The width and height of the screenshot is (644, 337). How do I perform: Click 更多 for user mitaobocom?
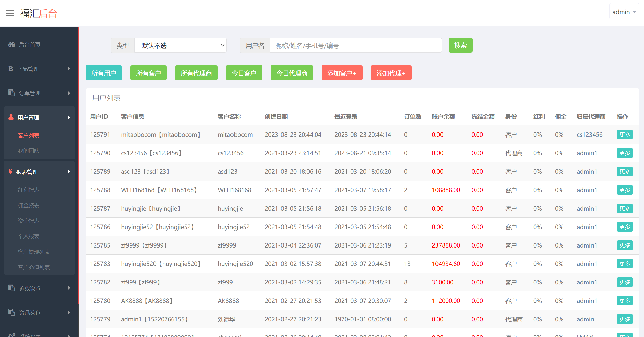pos(625,135)
